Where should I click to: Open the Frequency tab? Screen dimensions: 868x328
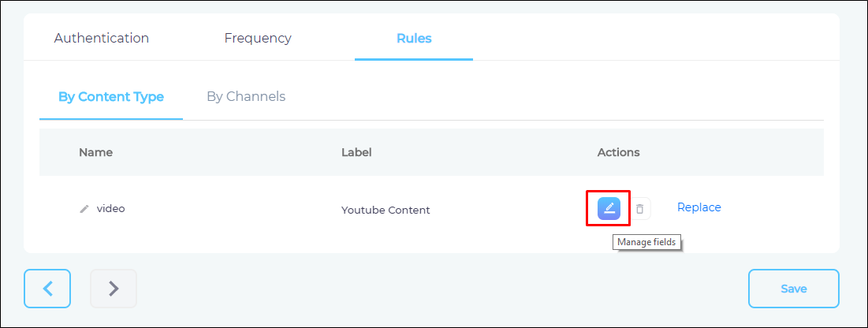click(x=258, y=38)
